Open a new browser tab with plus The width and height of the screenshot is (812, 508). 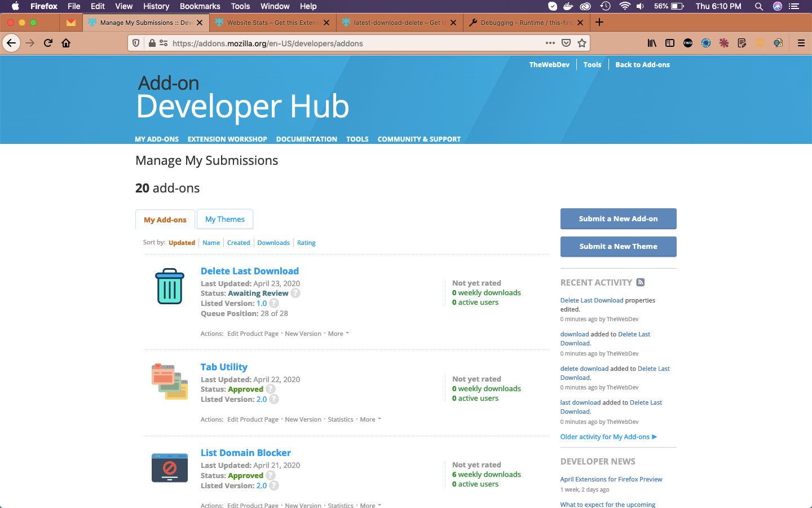(x=599, y=22)
